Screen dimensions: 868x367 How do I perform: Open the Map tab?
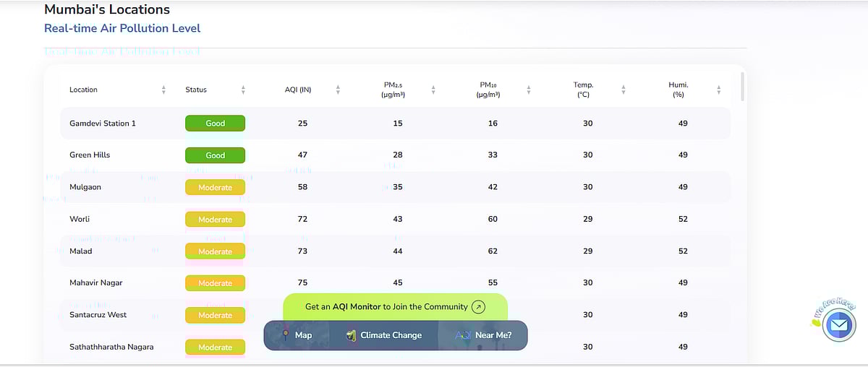[303, 335]
